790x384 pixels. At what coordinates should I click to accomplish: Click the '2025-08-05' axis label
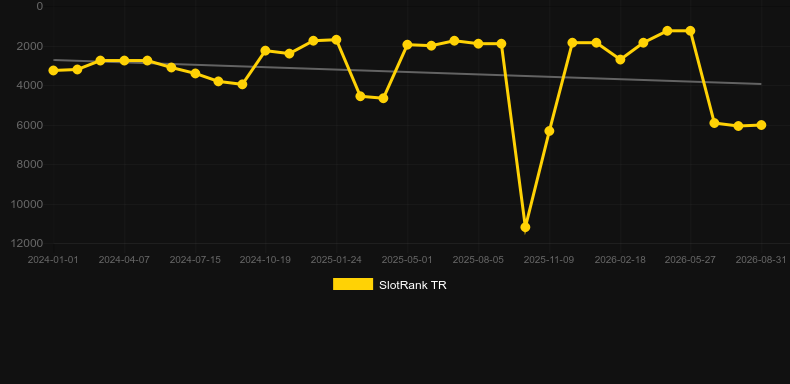point(478,260)
